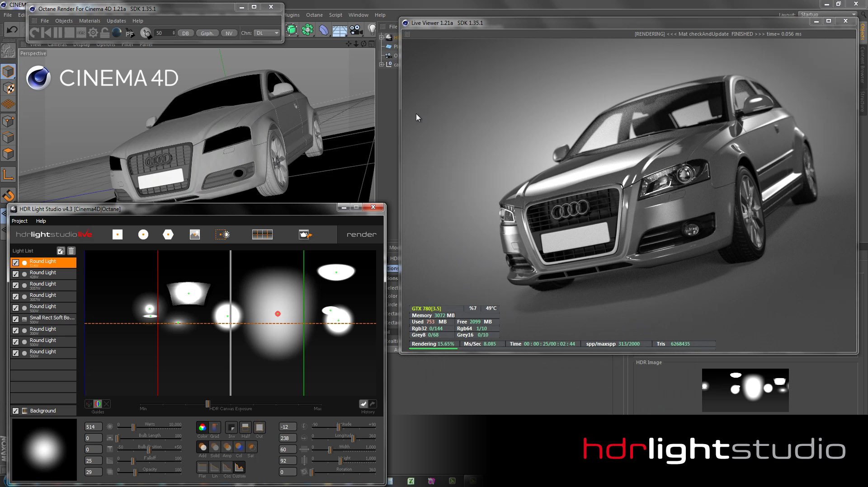Expand the camera object tree node
The image size is (868, 487).
[382, 65]
